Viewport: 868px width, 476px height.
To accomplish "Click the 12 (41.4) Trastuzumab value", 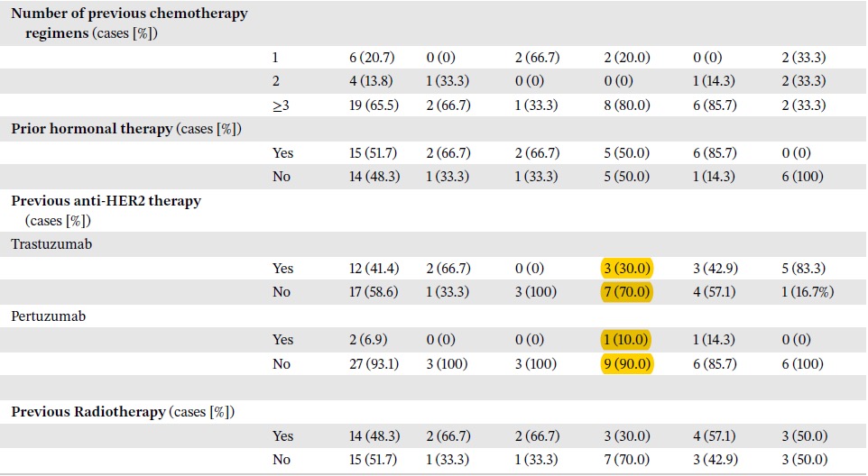I will (x=374, y=268).
